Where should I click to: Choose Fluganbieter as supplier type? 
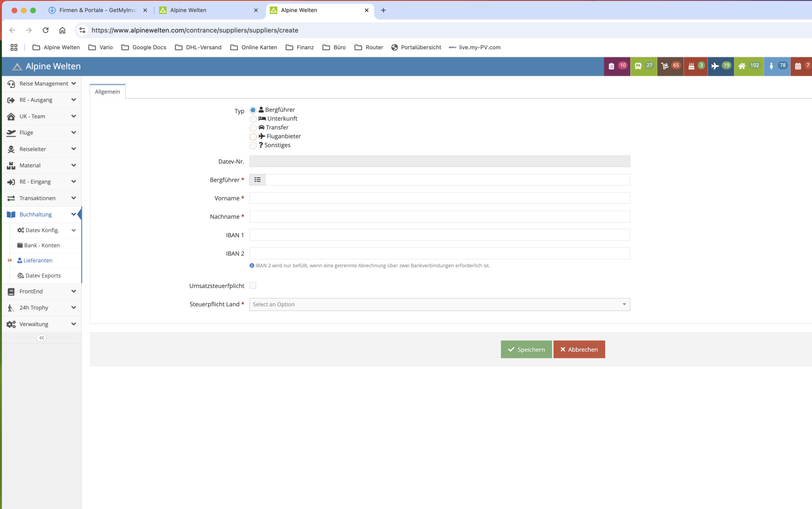point(253,137)
